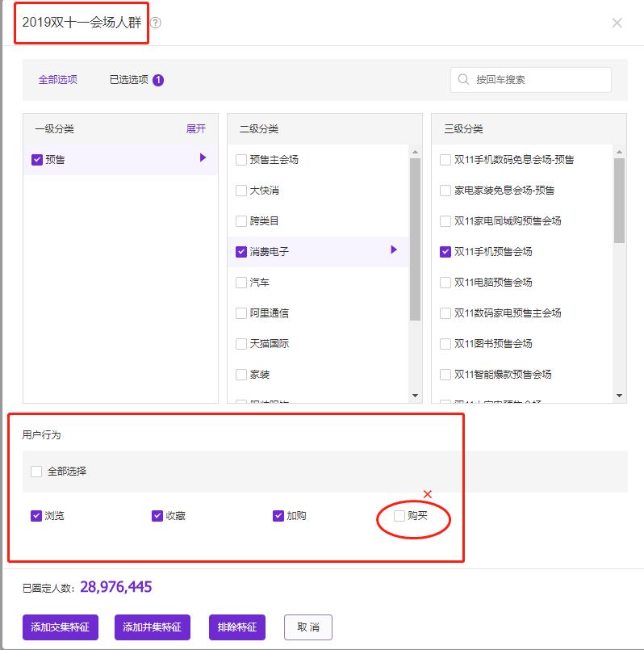Viewport: 644px width, 650px height.
Task: Click the search magnifier icon
Action: pos(463,80)
